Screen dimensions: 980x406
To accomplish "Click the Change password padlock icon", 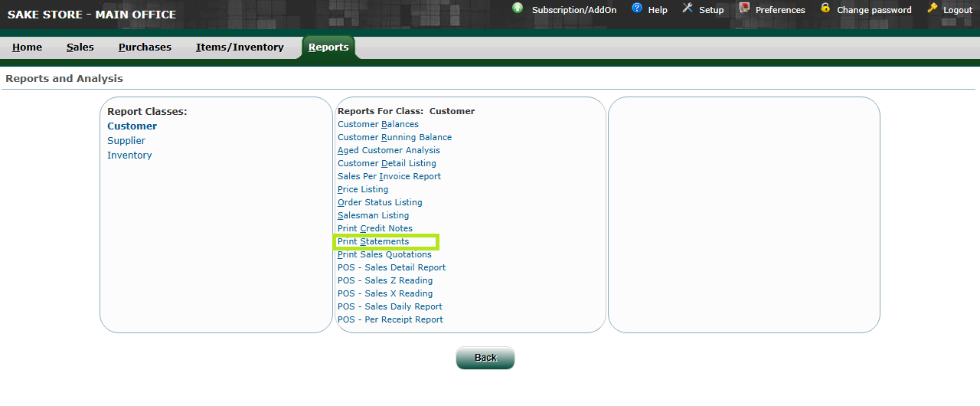I will 825,8.
